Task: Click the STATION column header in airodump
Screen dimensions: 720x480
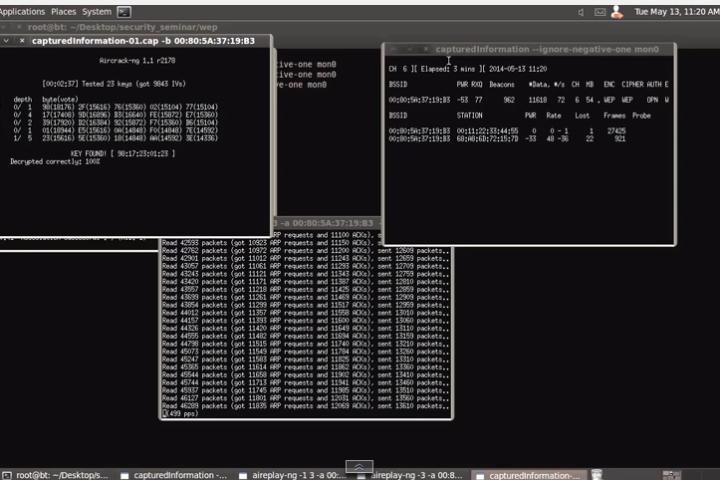Action: [469, 116]
